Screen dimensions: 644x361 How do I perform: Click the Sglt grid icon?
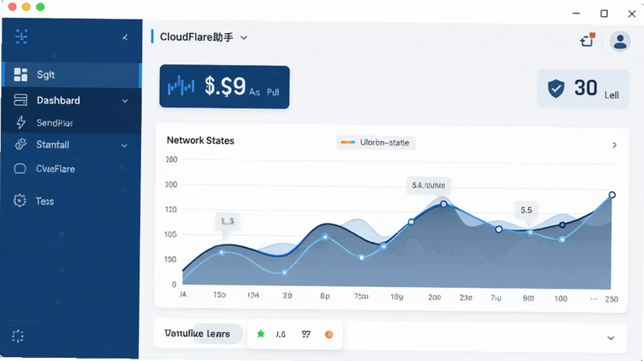(21, 75)
